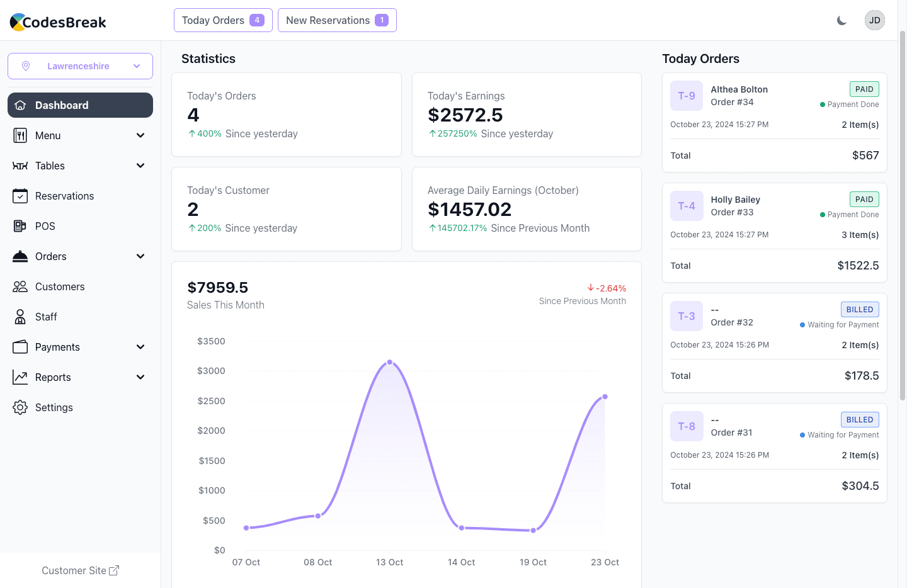Click the Today Orders button
Image resolution: width=907 pixels, height=588 pixels.
[223, 20]
